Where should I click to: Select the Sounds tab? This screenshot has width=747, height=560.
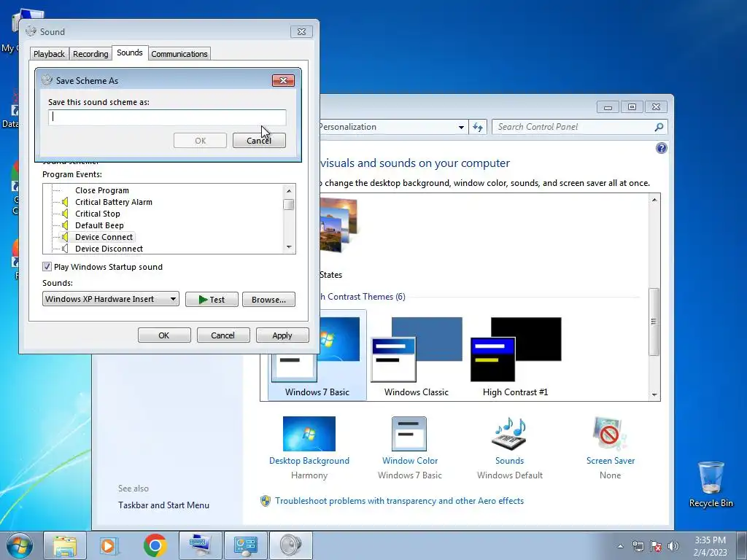pos(130,52)
